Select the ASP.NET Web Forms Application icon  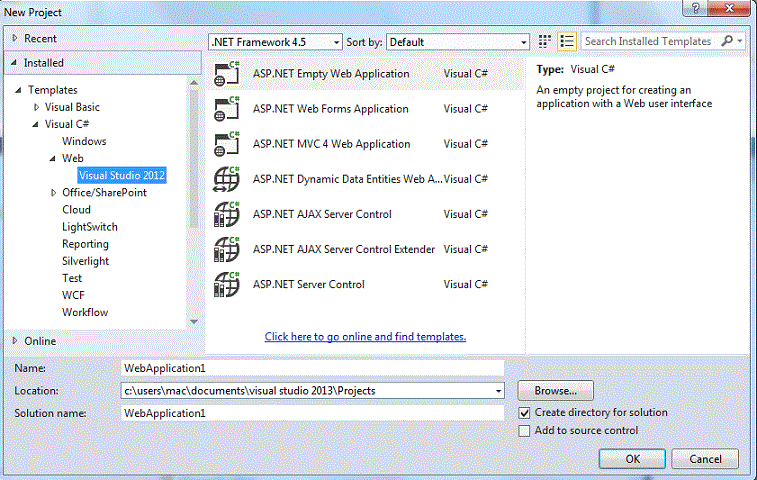pyautogui.click(x=226, y=109)
